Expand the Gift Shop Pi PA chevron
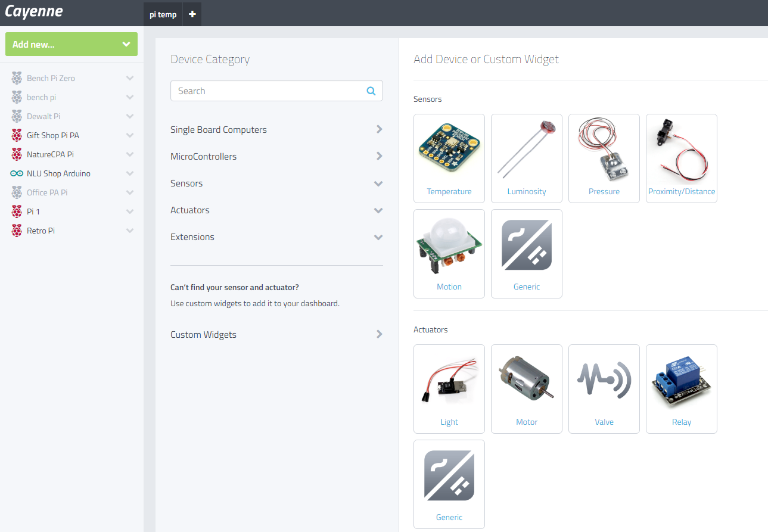 (x=130, y=135)
